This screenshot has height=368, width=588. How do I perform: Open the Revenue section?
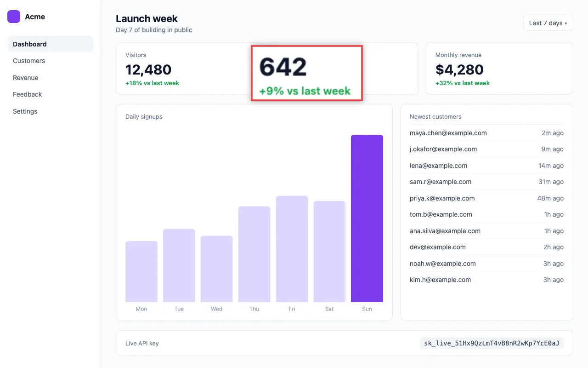[51, 78]
